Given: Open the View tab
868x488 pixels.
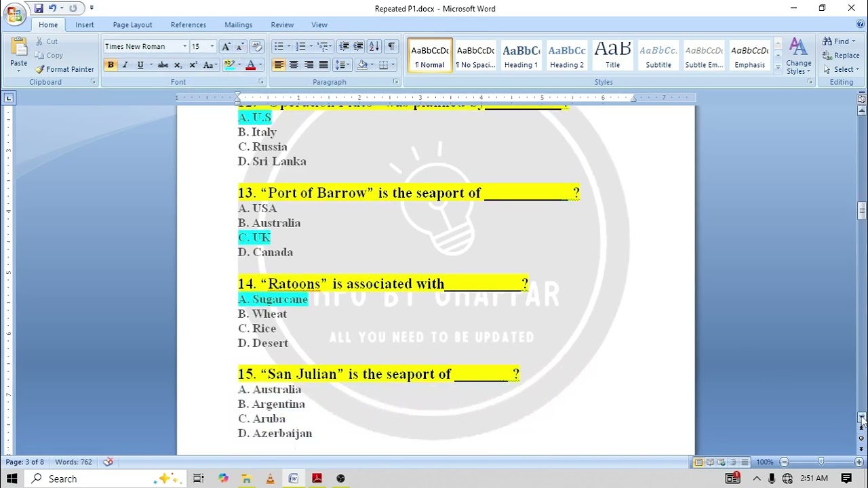Looking at the screenshot, I should [x=319, y=24].
